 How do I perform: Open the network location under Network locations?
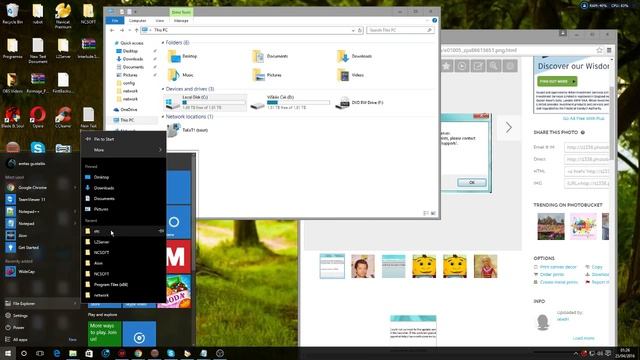click(x=188, y=130)
